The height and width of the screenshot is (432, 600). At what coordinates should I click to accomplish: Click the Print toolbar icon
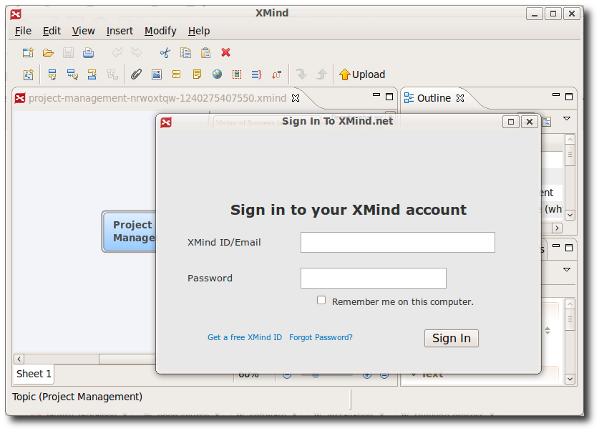(88, 52)
